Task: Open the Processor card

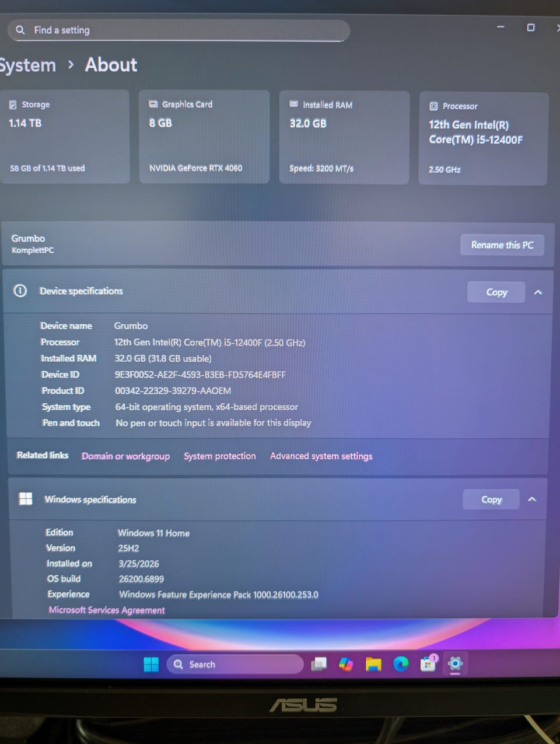Action: pos(483,139)
